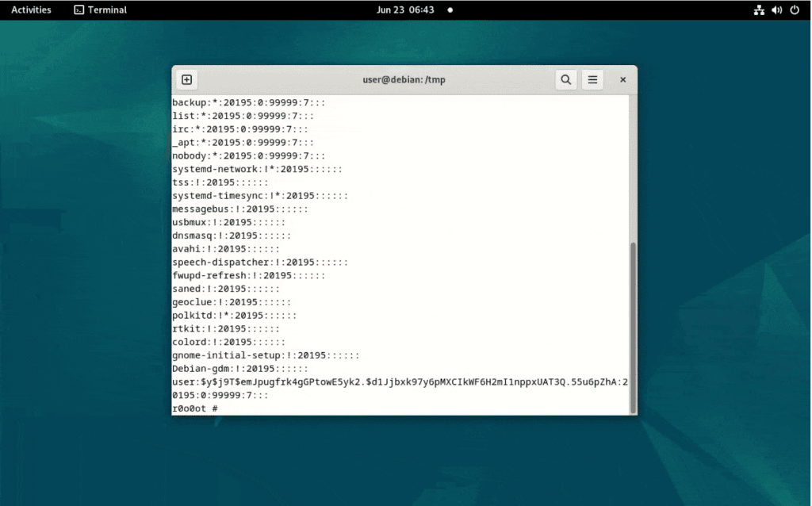
Task: Click the systemd-timesync entry line
Action: tap(260, 196)
